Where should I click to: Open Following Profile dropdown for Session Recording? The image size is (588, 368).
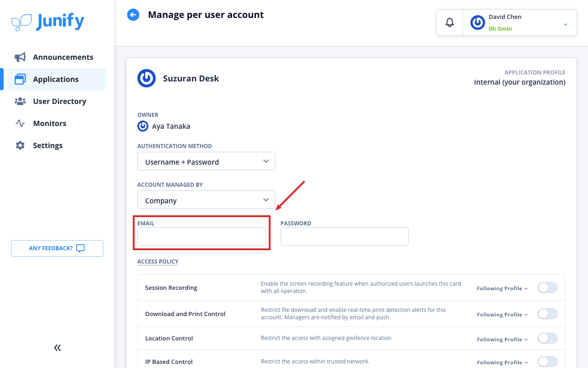point(503,288)
